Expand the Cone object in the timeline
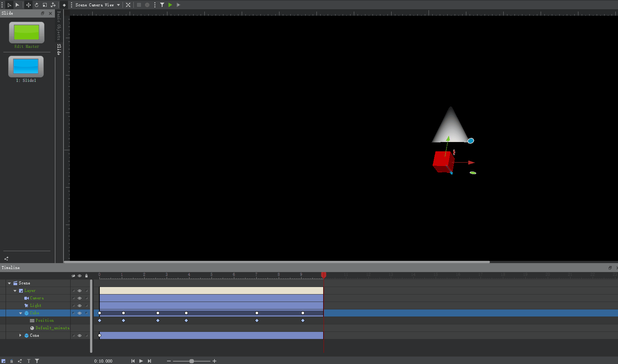This screenshot has height=364, width=618. pyautogui.click(x=20, y=335)
